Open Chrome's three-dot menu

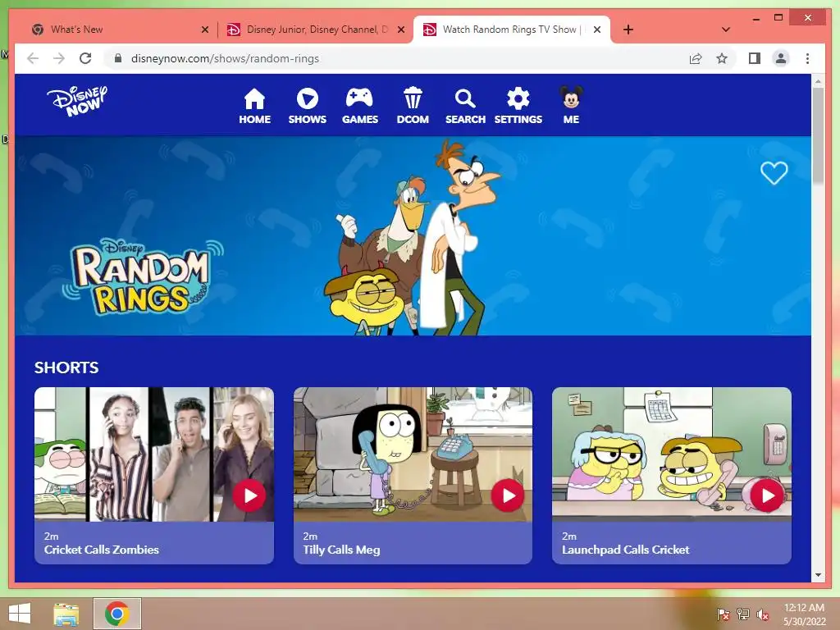tap(807, 58)
